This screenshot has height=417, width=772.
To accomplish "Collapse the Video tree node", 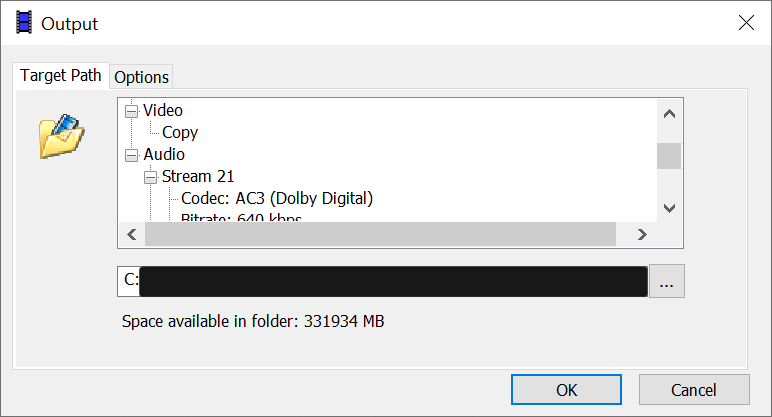I will (x=131, y=111).
